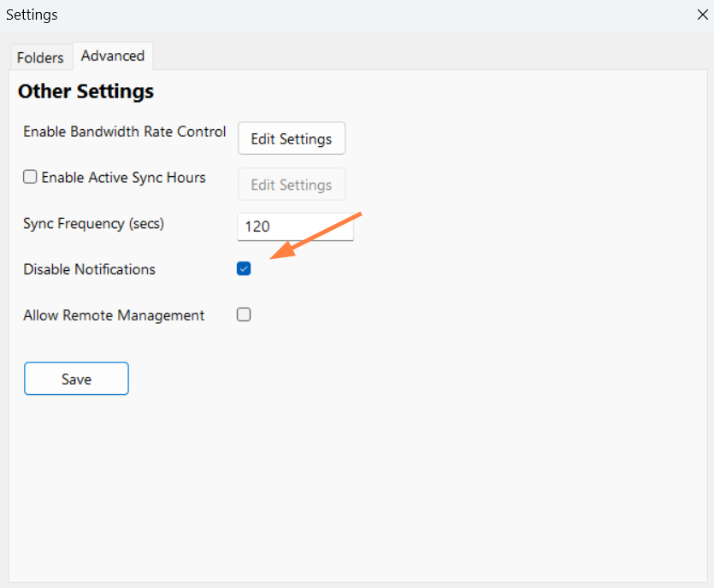Click the Sync Frequency input field
Image resolution: width=714 pixels, height=588 pixels.
(294, 226)
